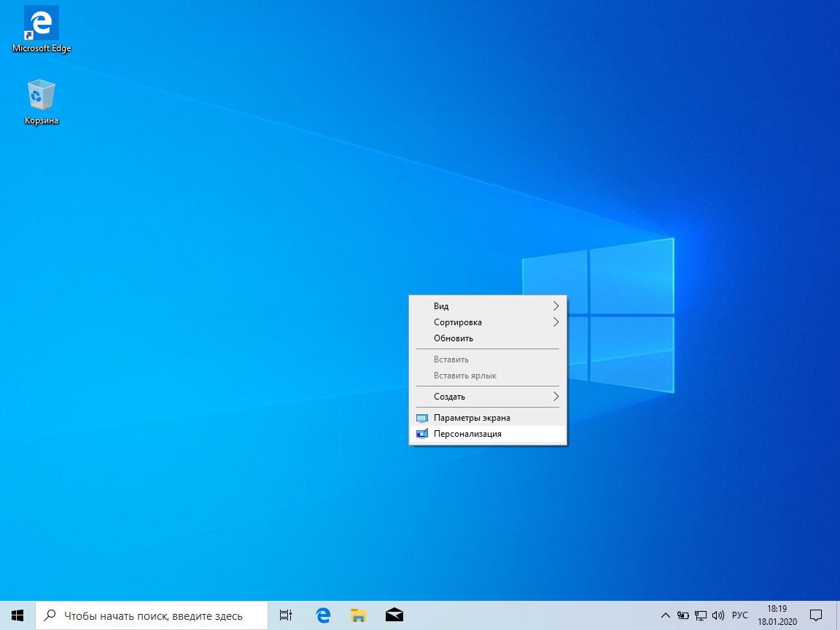Expand the Вид submenu
The height and width of the screenshot is (630, 840).
[488, 306]
